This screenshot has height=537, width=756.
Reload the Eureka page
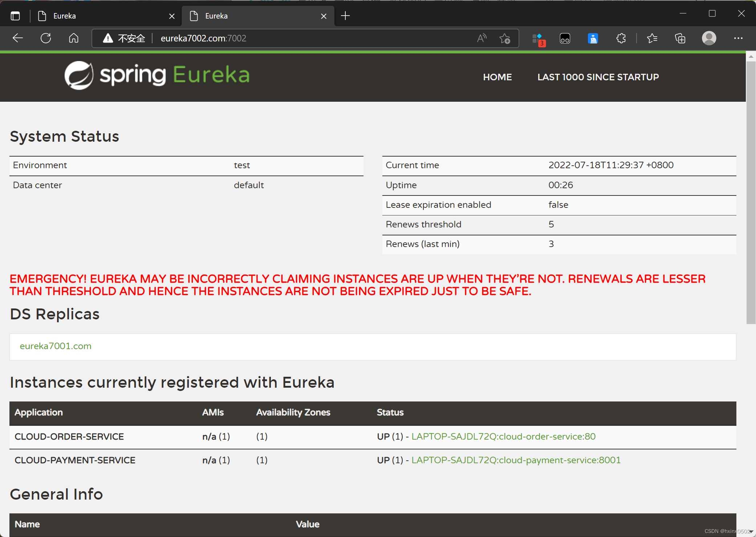(x=46, y=38)
